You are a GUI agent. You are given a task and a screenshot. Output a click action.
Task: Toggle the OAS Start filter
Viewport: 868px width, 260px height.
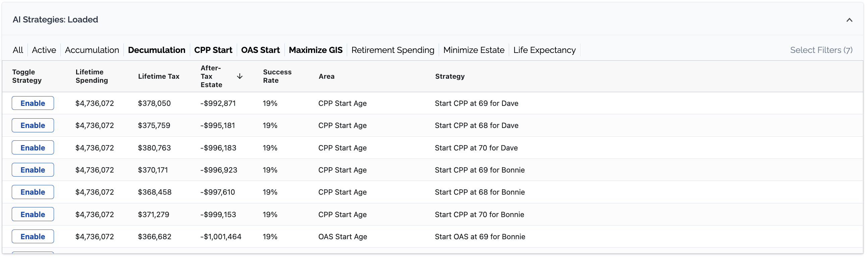(x=260, y=50)
